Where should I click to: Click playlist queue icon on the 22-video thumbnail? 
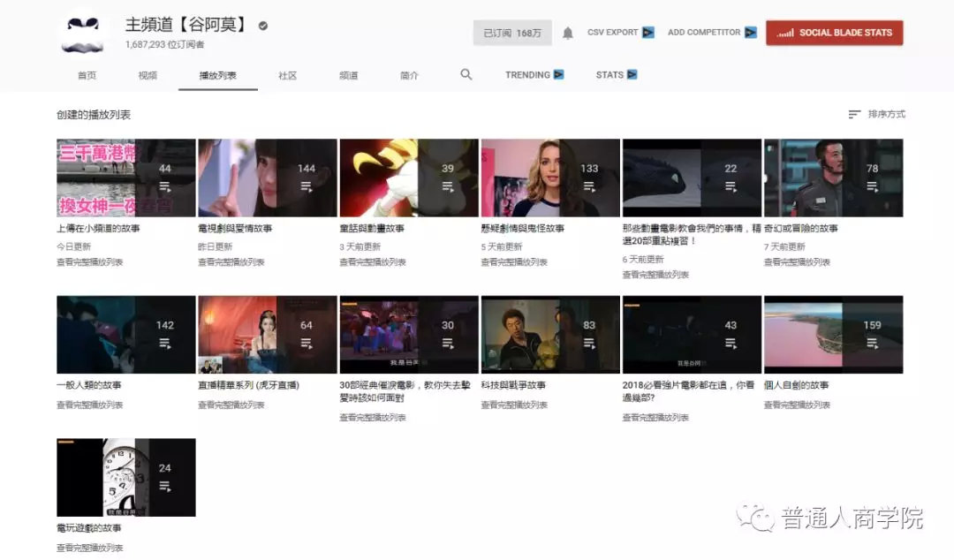pos(731,187)
